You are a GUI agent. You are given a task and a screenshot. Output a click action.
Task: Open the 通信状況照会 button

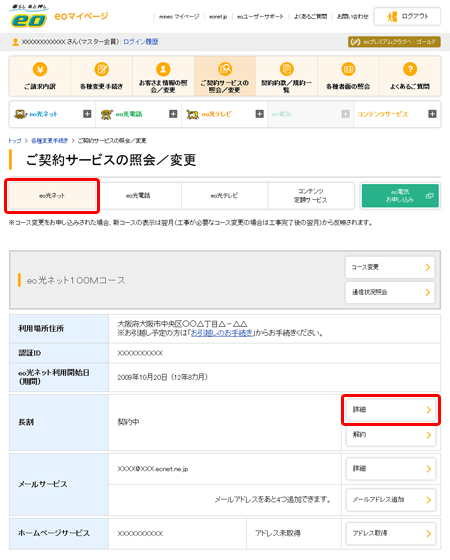(x=390, y=292)
